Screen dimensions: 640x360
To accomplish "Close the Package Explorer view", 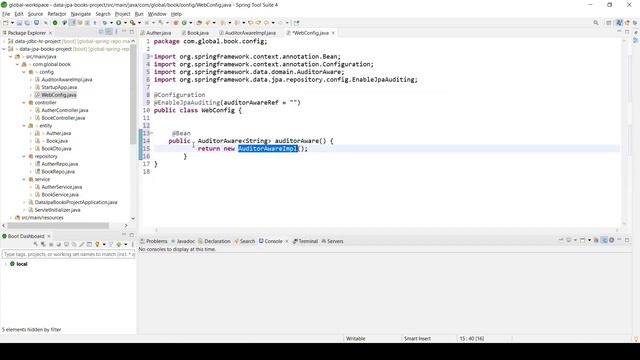I will click(x=51, y=33).
